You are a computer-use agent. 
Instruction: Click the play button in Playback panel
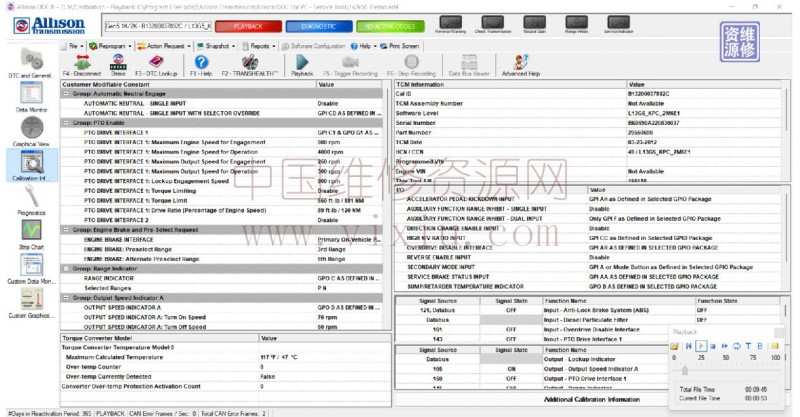click(701, 346)
